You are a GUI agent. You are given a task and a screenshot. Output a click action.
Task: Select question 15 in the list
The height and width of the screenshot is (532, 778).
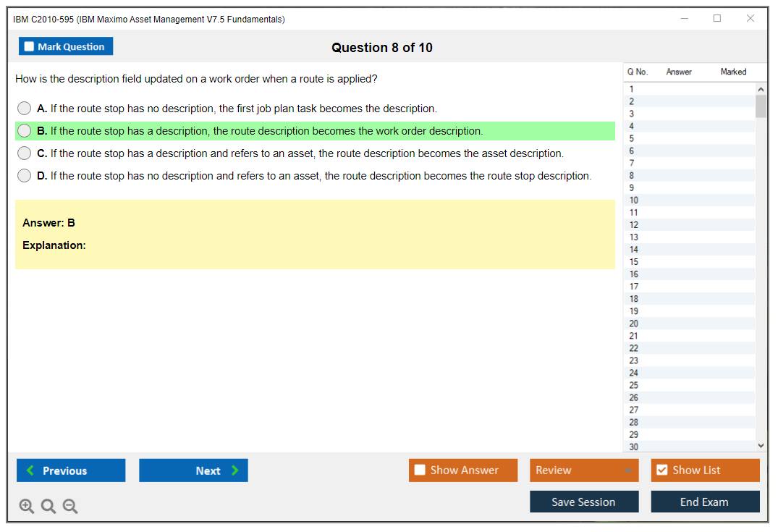pyautogui.click(x=634, y=262)
